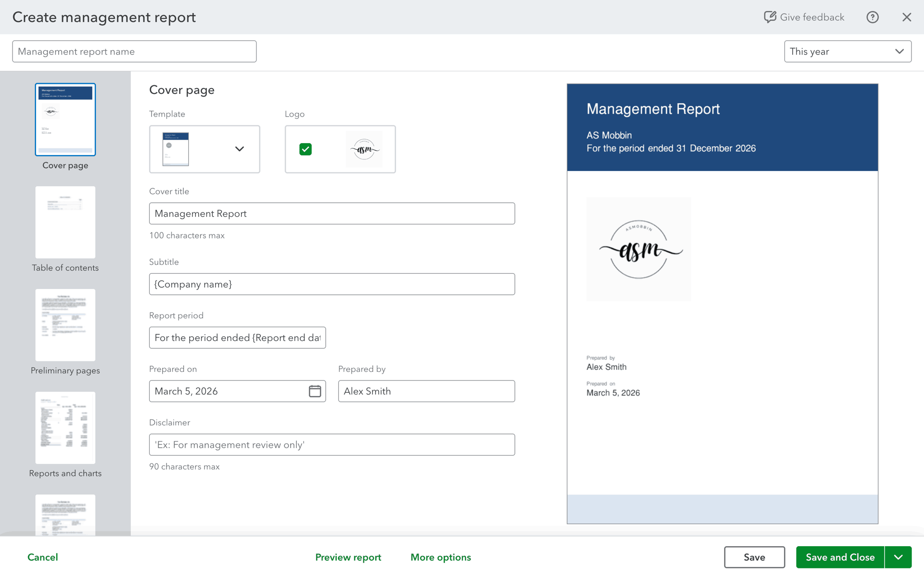Image resolution: width=924 pixels, height=578 pixels.
Task: Open the partially visible last page thumbnail
Action: point(65,515)
